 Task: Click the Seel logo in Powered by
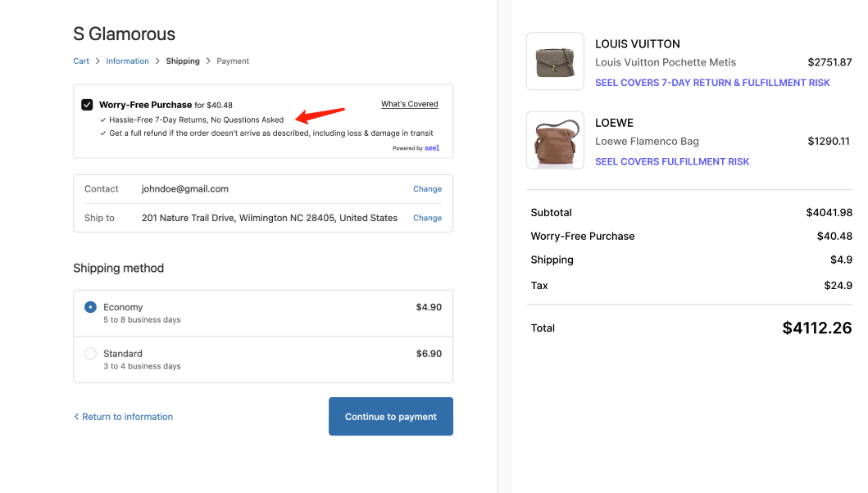click(x=432, y=148)
